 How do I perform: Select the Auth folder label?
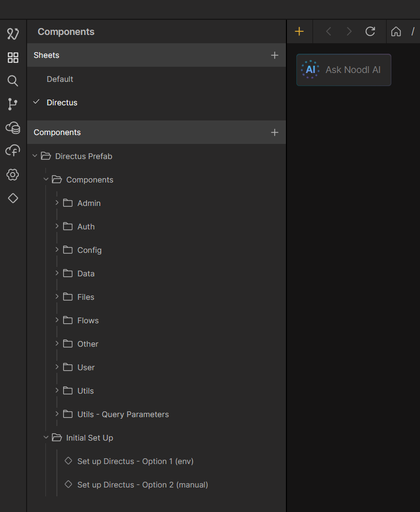click(x=86, y=227)
